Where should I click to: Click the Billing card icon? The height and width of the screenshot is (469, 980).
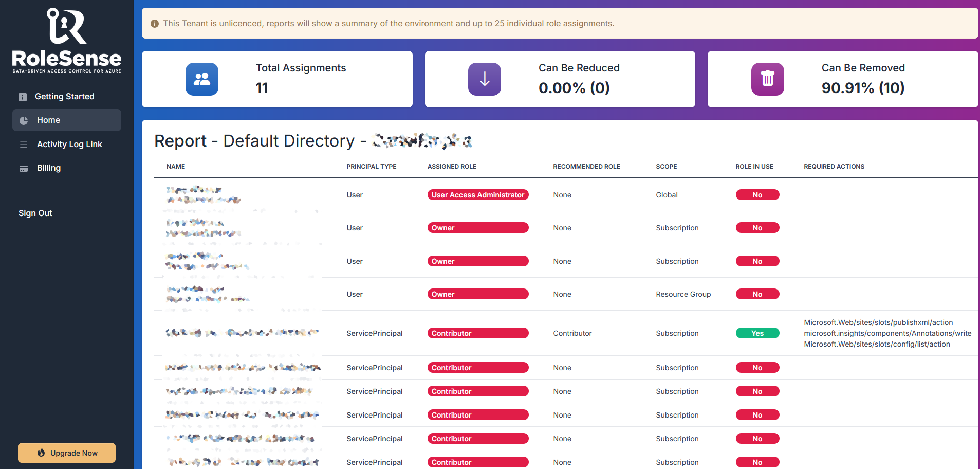click(24, 168)
